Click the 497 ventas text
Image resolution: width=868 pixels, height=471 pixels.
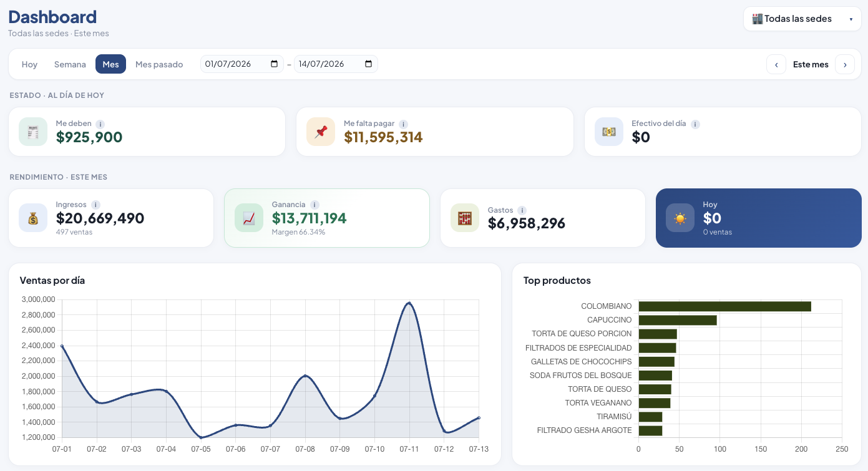point(74,232)
